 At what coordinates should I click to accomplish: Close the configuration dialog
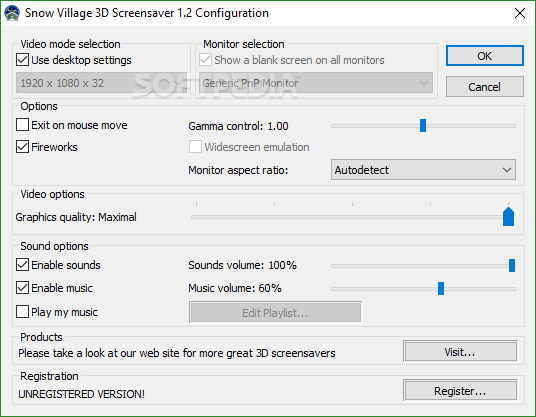(x=520, y=13)
